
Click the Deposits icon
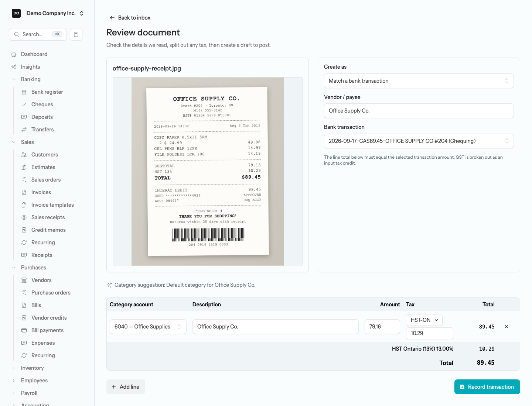tap(24, 117)
